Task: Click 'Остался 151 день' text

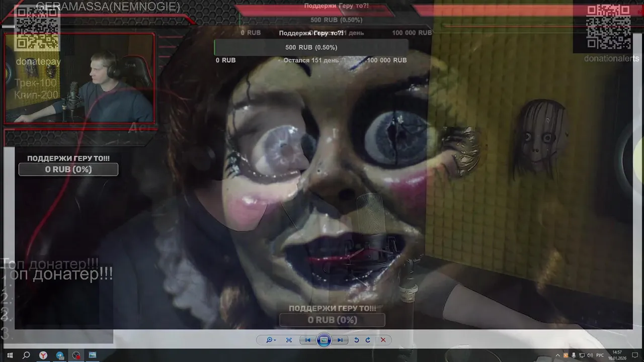Action: tap(311, 60)
